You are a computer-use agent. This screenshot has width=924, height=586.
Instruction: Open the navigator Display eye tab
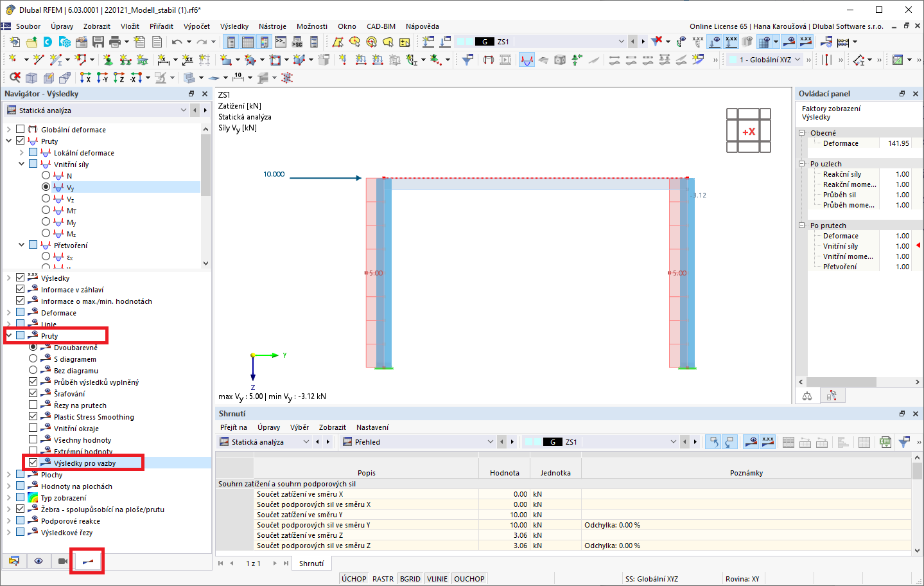39,561
